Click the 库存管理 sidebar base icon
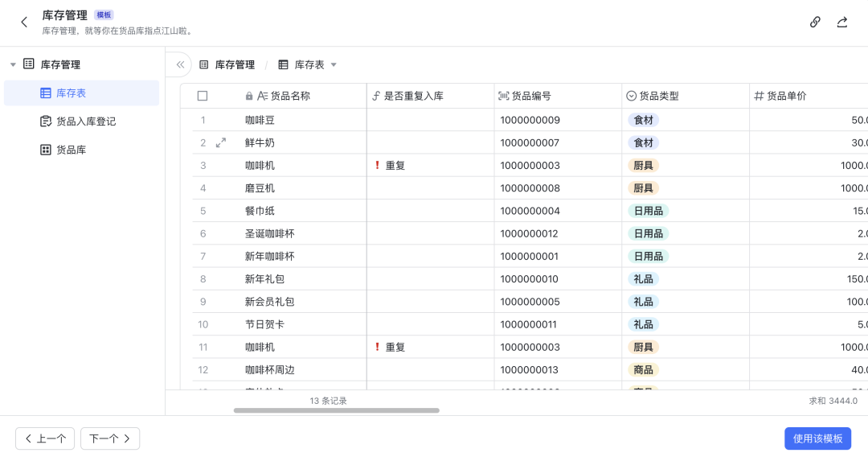Viewport: 868px width, 457px height. click(x=29, y=64)
